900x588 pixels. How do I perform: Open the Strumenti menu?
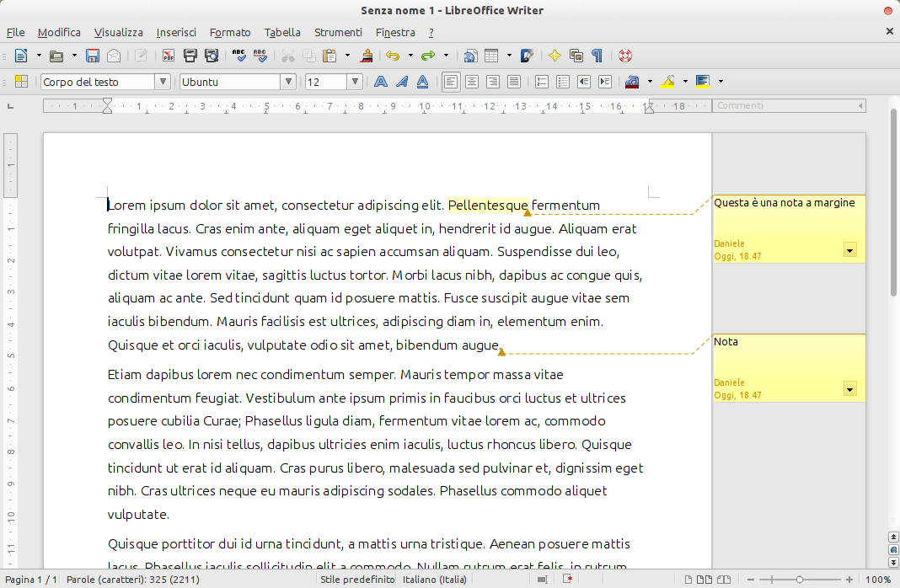click(x=338, y=33)
